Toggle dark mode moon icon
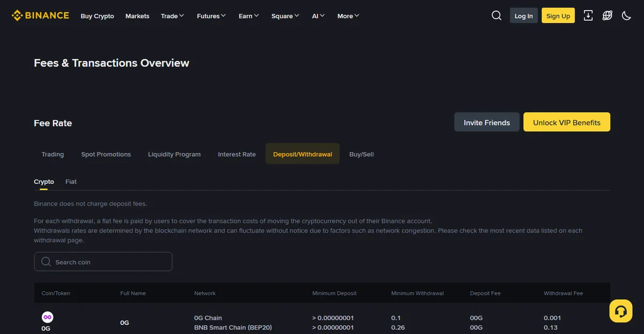The width and height of the screenshot is (644, 334). tap(626, 16)
